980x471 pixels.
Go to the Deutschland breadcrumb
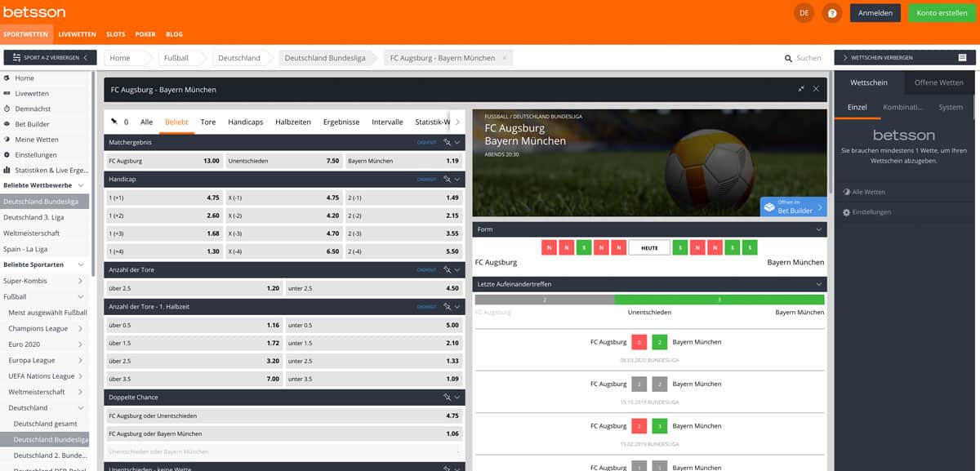point(239,58)
